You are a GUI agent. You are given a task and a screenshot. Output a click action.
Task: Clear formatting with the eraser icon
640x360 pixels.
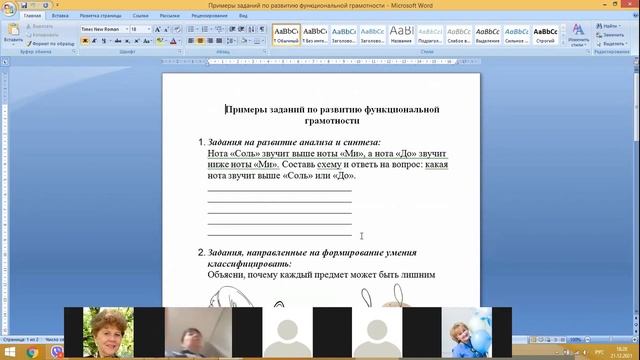click(x=177, y=29)
